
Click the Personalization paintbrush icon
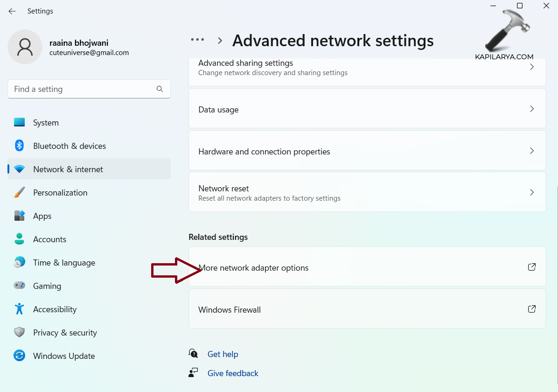(19, 192)
